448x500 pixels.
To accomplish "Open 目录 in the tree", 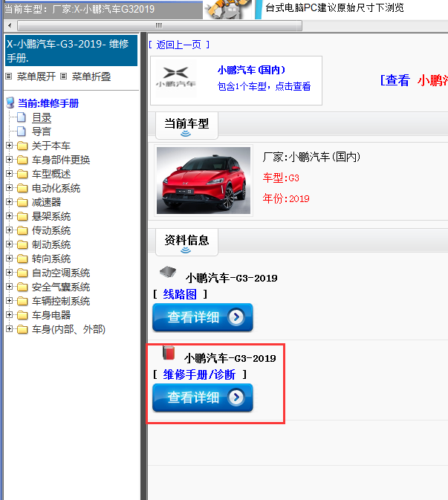I will [42, 117].
